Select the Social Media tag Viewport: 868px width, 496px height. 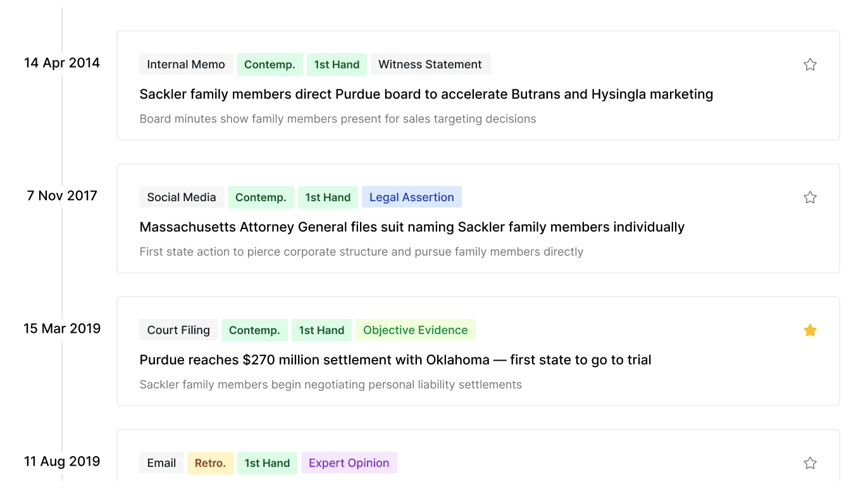pyautogui.click(x=182, y=197)
